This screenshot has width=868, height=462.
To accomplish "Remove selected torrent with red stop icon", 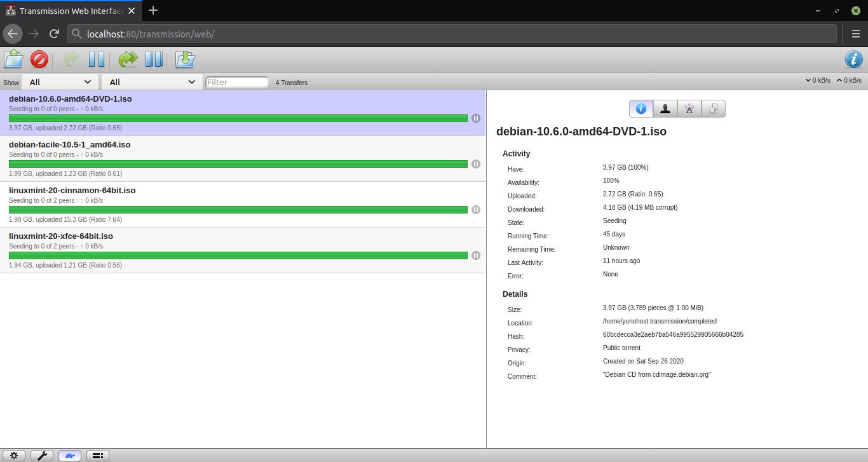I will pos(39,59).
